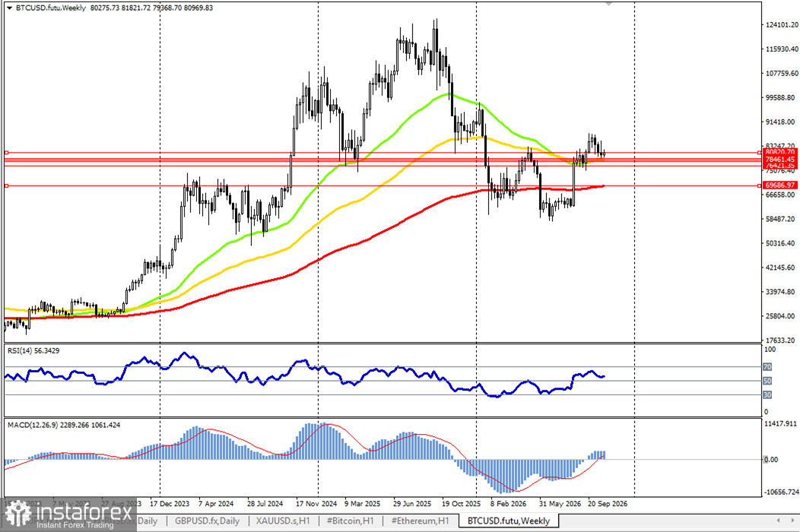
Task: Click the 17 Dec 2023 date label
Action: (x=170, y=503)
